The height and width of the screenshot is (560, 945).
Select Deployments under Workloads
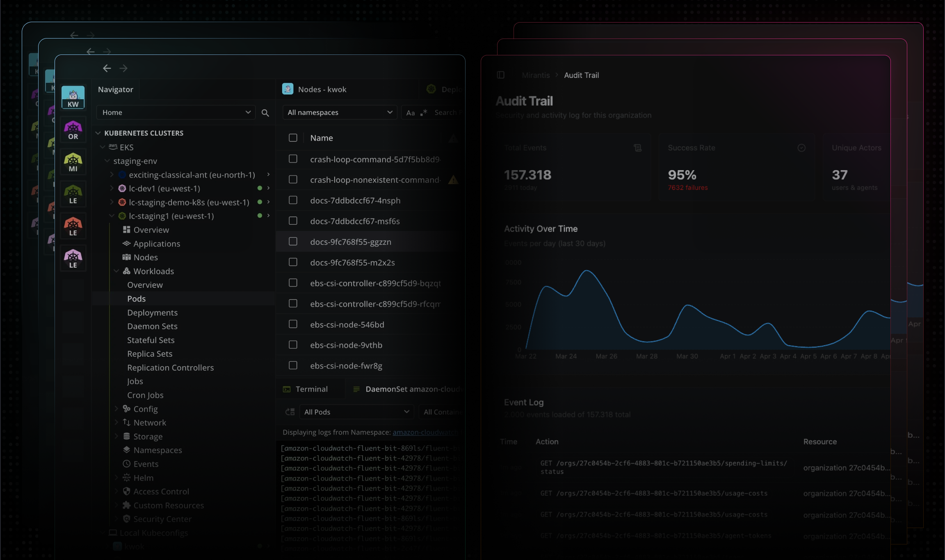pyautogui.click(x=152, y=313)
